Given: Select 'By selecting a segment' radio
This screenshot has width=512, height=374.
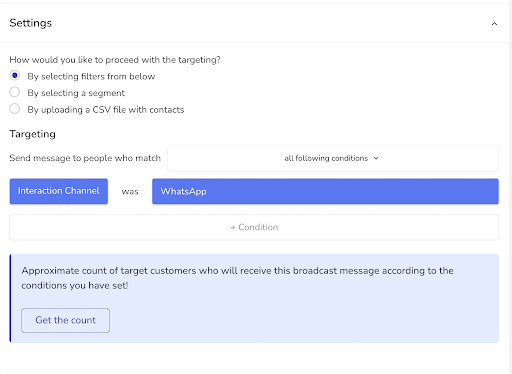Looking at the screenshot, I should [x=15, y=92].
